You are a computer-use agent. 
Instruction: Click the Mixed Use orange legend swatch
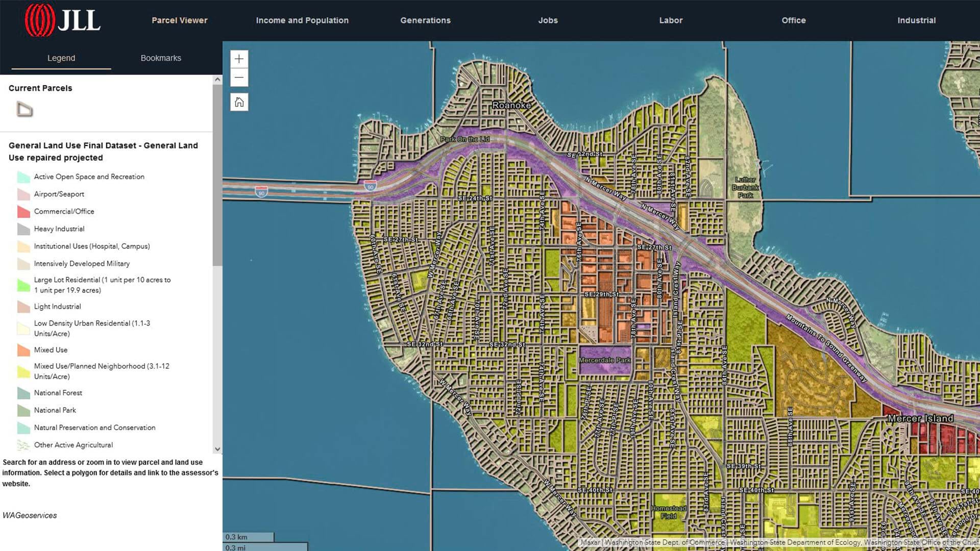click(x=23, y=350)
